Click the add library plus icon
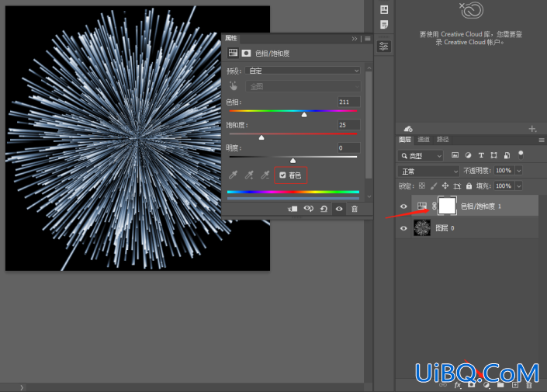The height and width of the screenshot is (392, 547). 532,129
